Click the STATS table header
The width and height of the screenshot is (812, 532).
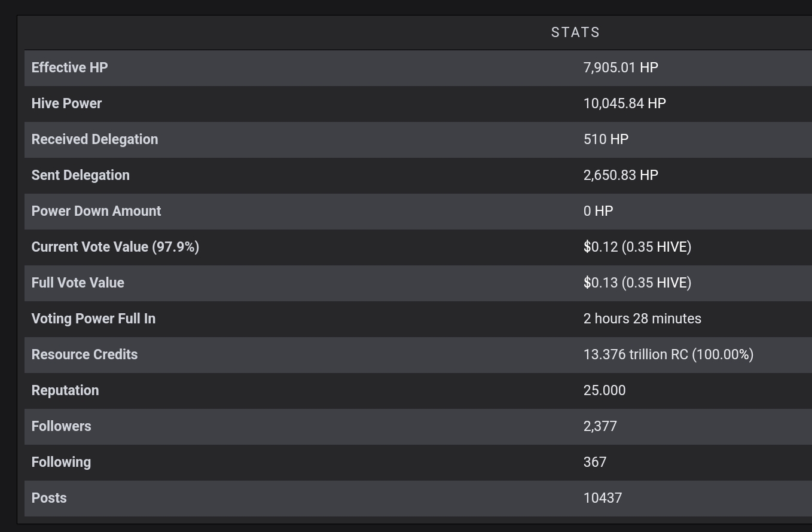click(575, 32)
